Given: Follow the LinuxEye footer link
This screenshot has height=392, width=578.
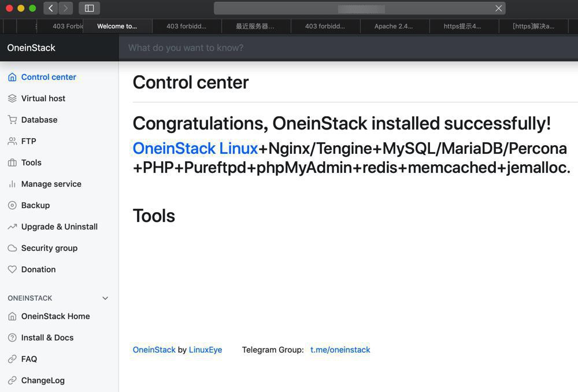Looking at the screenshot, I should pos(205,350).
